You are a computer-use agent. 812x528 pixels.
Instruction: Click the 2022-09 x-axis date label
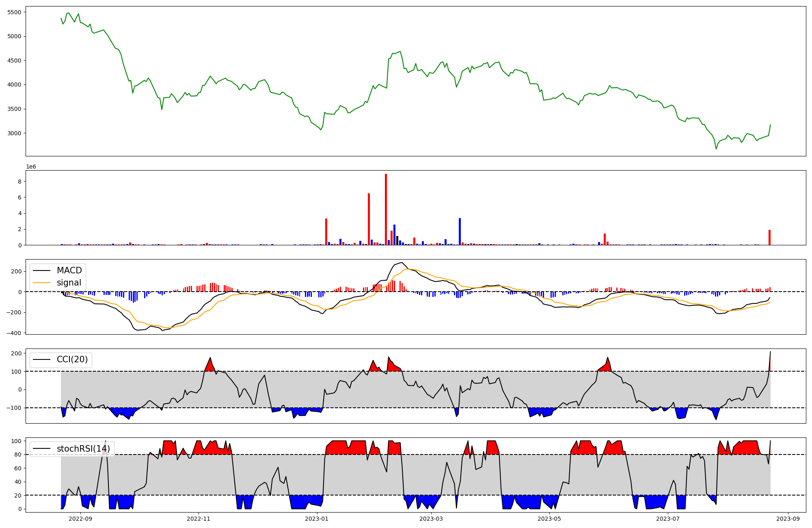[80, 519]
